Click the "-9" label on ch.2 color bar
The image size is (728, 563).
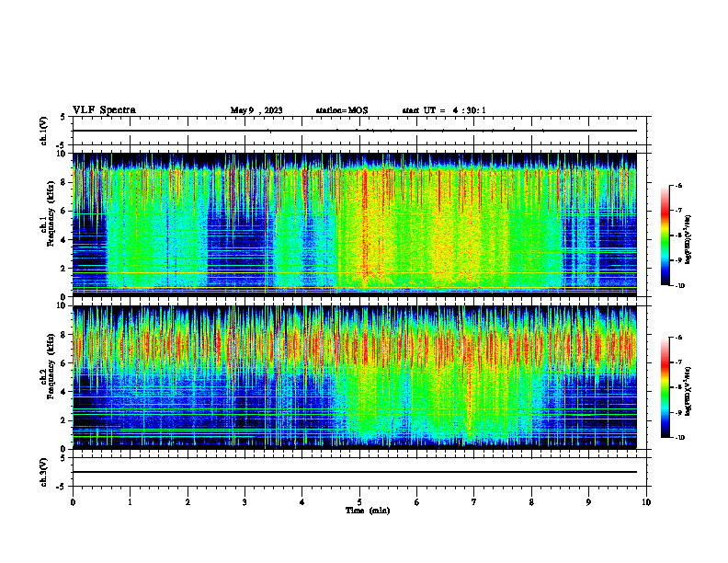click(x=678, y=412)
